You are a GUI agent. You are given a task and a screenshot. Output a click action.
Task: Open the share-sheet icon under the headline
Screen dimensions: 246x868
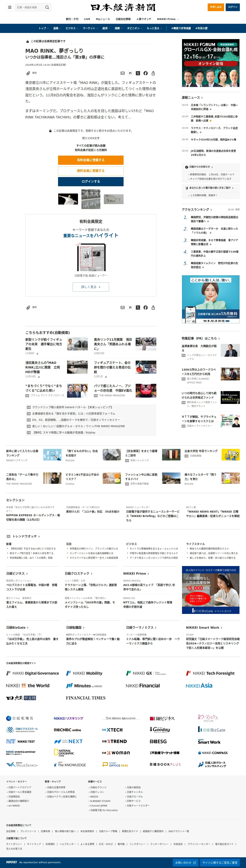coord(153,73)
